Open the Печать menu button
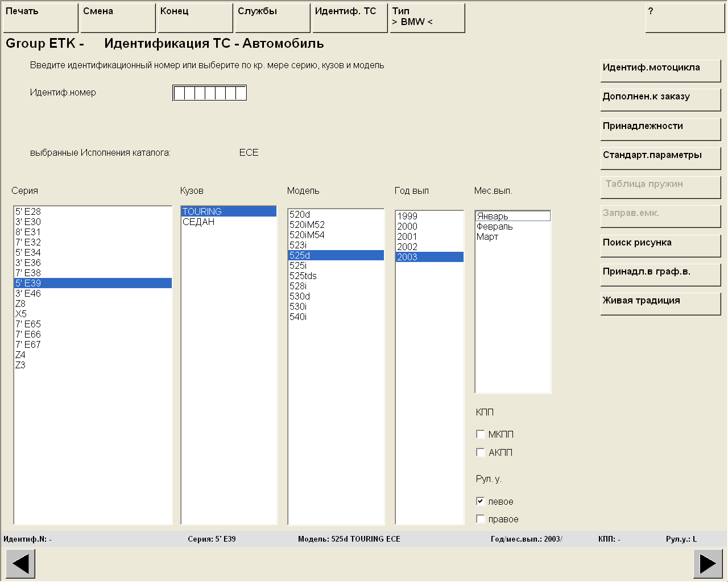 pos(41,18)
